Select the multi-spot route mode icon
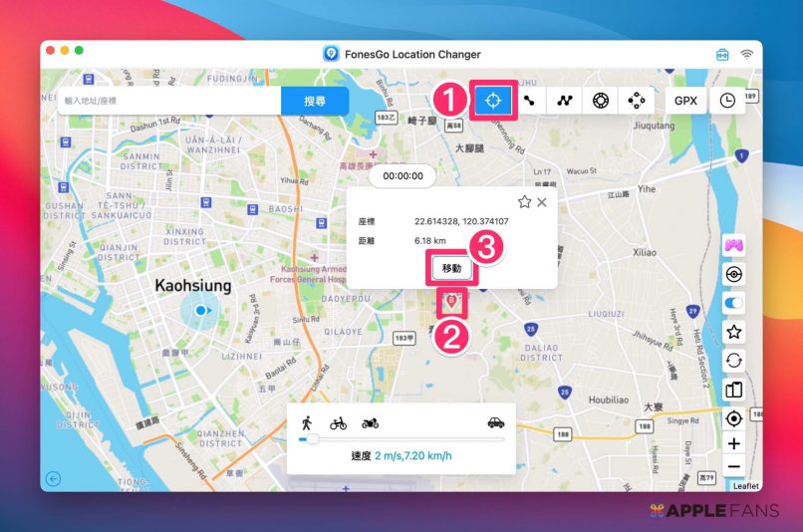The width and height of the screenshot is (803, 532). click(x=565, y=101)
